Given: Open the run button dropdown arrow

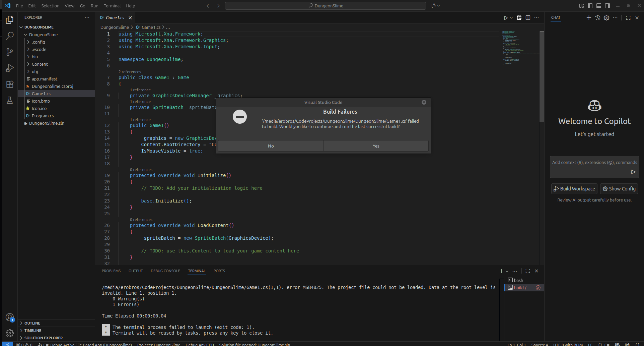Looking at the screenshot, I should point(511,18).
